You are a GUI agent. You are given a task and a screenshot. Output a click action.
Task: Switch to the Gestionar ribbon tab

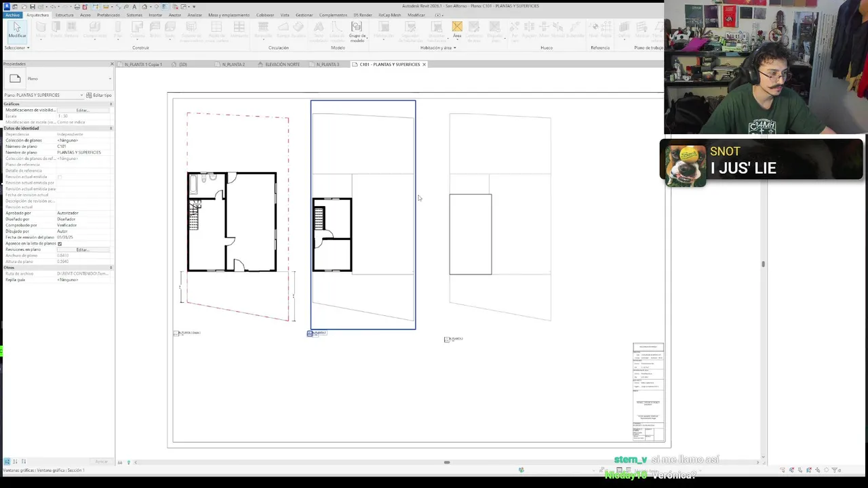[x=304, y=15]
